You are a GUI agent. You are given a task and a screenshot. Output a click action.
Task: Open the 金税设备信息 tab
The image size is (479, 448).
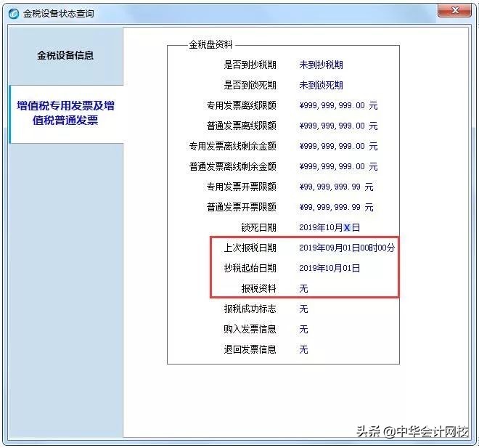65,55
